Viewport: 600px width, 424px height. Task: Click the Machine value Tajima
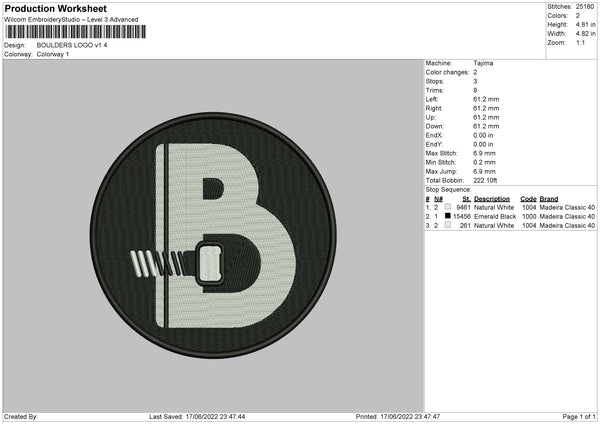[x=483, y=63]
